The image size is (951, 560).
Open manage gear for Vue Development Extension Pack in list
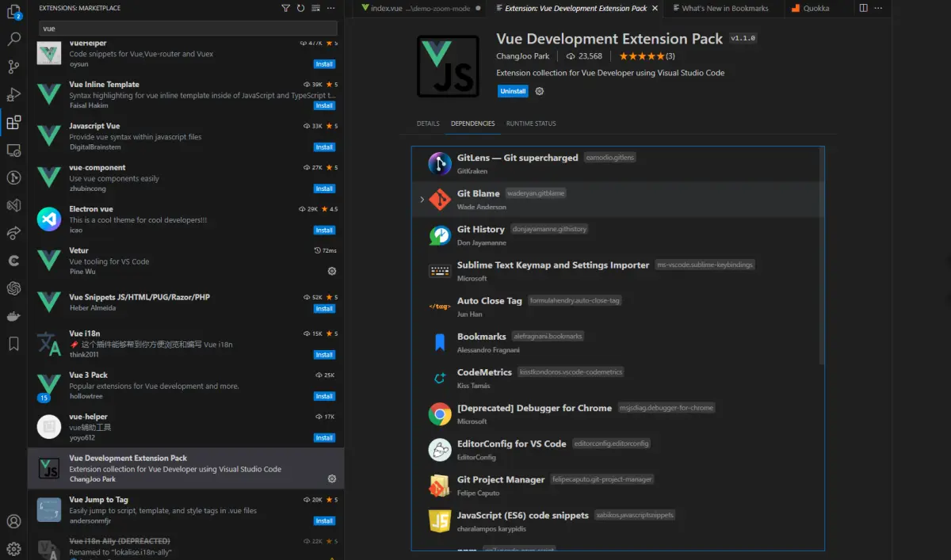click(331, 478)
